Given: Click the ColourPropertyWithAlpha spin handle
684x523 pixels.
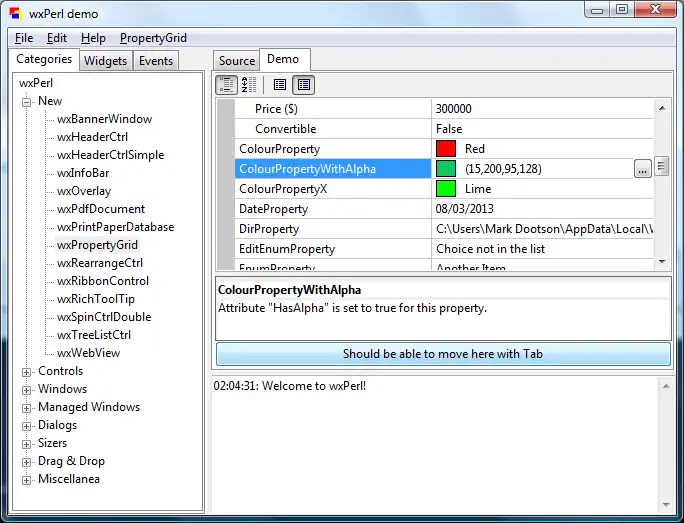Looking at the screenshot, I should (x=661, y=166).
